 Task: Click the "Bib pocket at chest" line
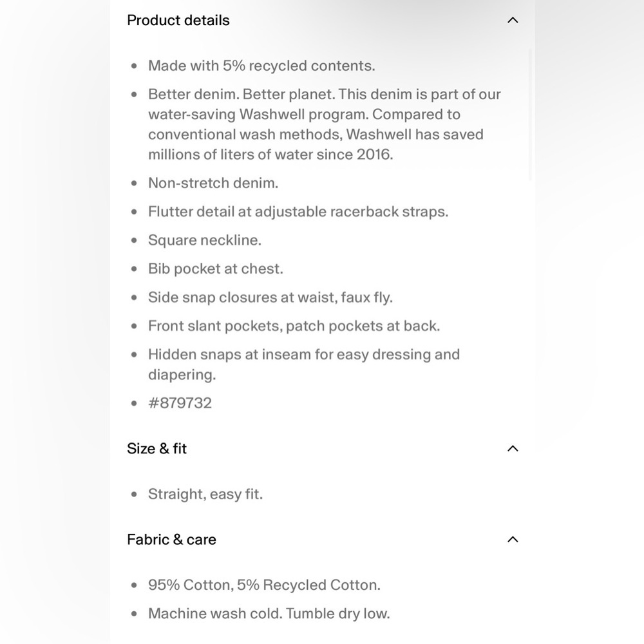click(216, 269)
